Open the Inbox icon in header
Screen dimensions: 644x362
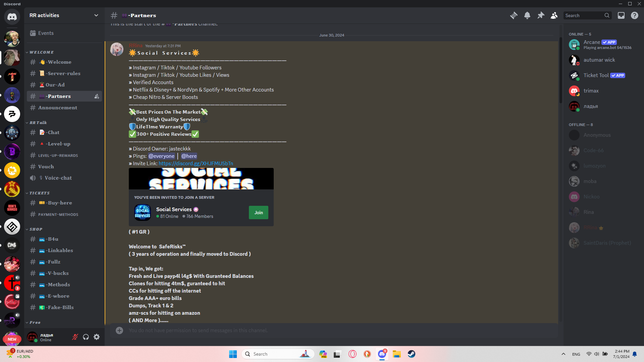[621, 15]
